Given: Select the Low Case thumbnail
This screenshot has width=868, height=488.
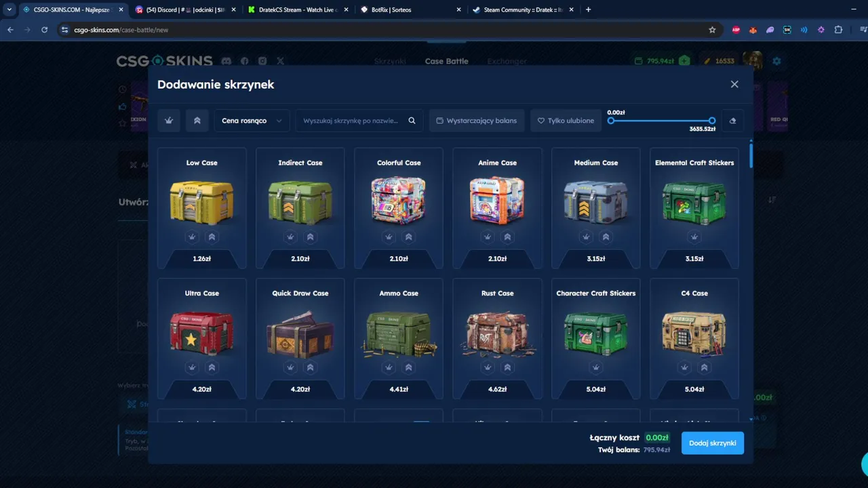Looking at the screenshot, I should [x=201, y=201].
